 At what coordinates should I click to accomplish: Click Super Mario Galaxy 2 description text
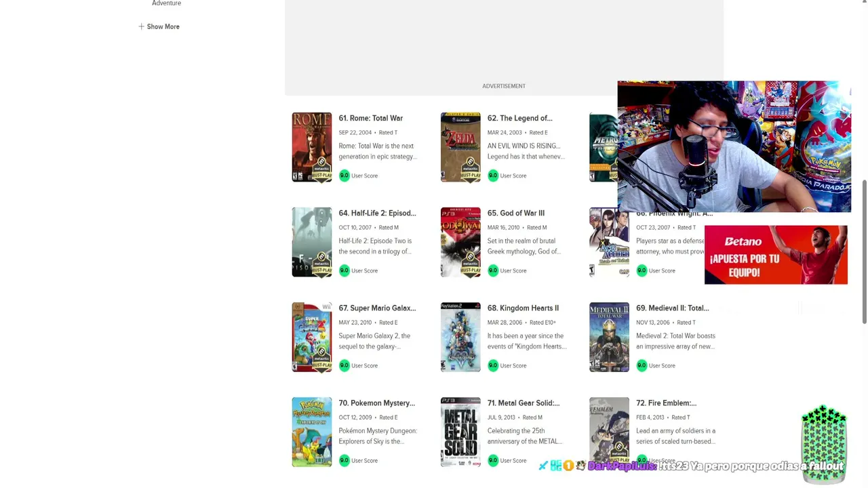pyautogui.click(x=374, y=341)
